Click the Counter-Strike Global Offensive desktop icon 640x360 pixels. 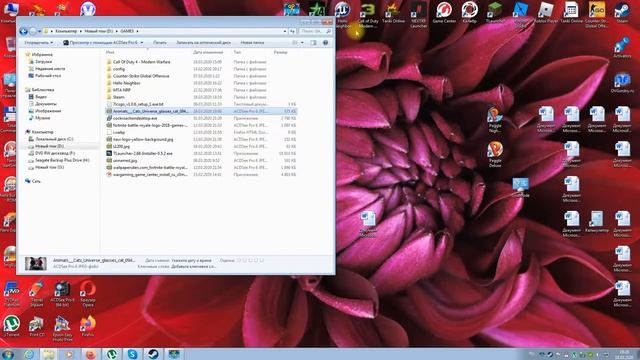tap(596, 14)
